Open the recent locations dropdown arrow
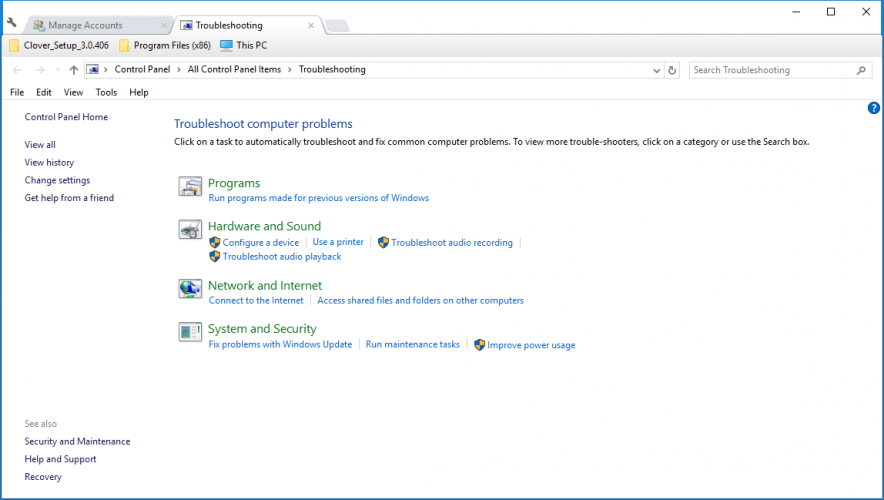 pyautogui.click(x=58, y=70)
